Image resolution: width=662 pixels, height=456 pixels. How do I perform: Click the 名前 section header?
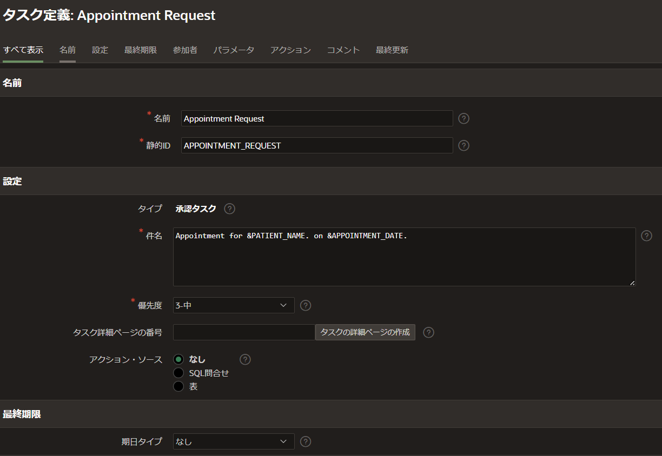pyautogui.click(x=12, y=83)
